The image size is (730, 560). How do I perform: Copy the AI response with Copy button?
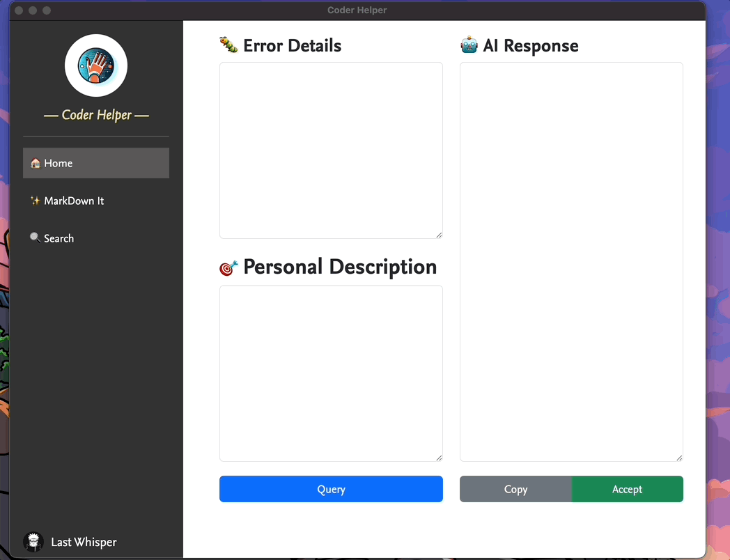[515, 489]
